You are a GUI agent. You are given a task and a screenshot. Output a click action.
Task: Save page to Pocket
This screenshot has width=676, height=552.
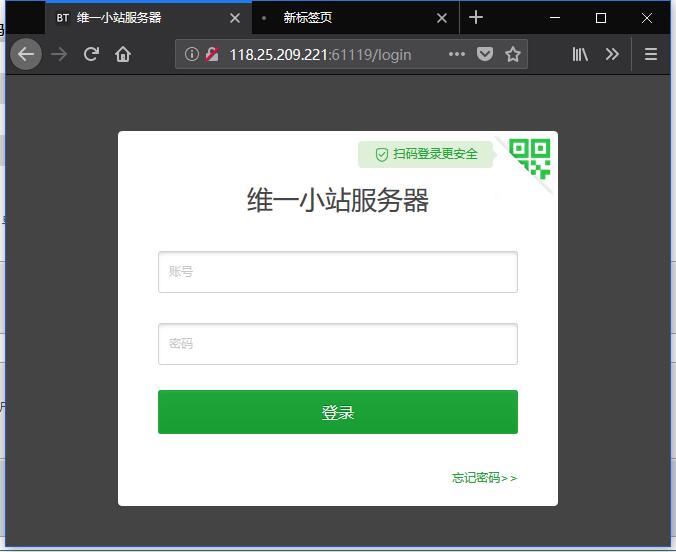(485, 54)
